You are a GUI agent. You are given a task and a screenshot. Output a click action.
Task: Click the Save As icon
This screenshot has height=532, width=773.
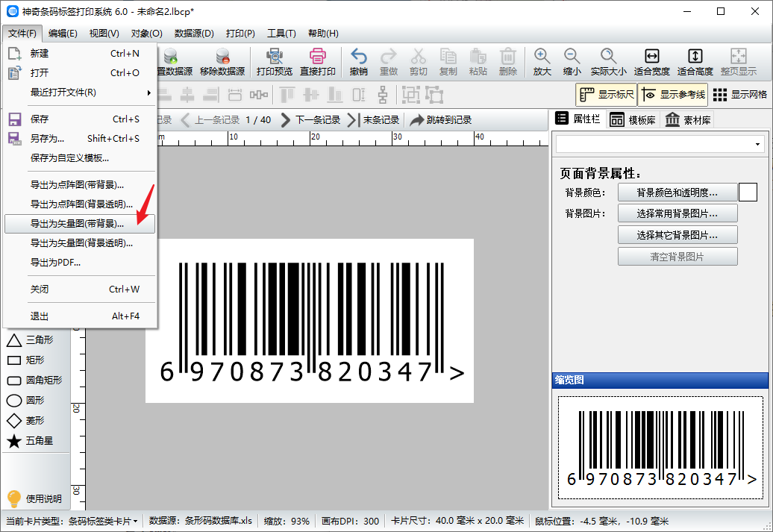coord(14,138)
